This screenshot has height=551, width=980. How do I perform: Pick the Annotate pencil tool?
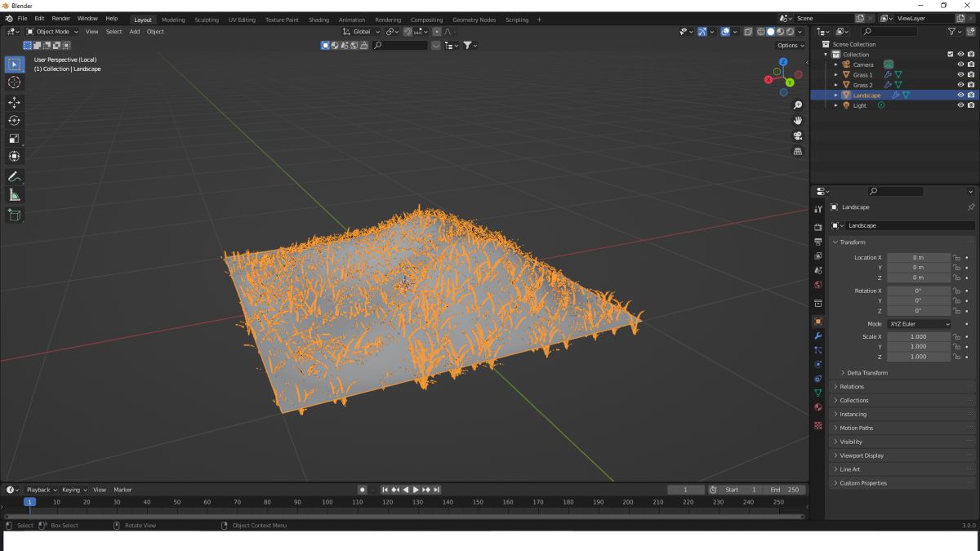[15, 176]
